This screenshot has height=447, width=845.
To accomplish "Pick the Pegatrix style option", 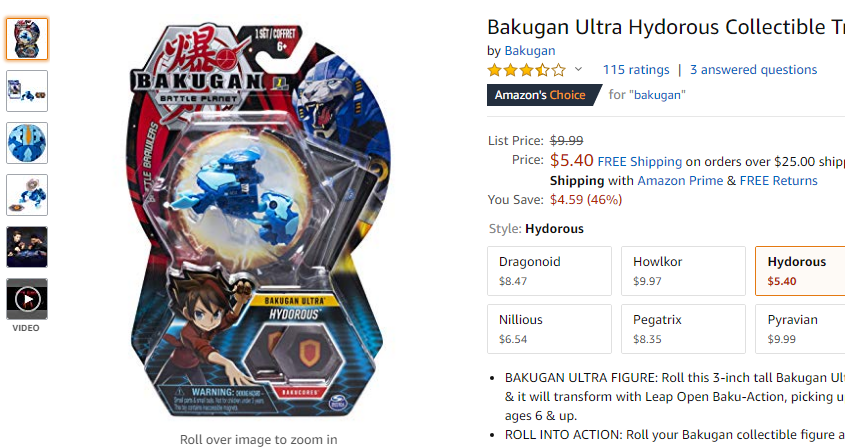I will [x=683, y=329].
